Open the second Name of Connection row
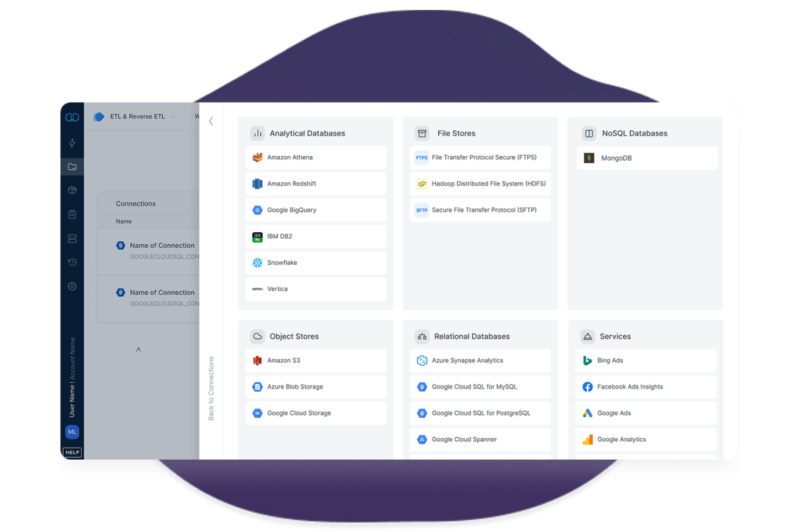Viewport: 798px width, 532px height. pos(149,298)
